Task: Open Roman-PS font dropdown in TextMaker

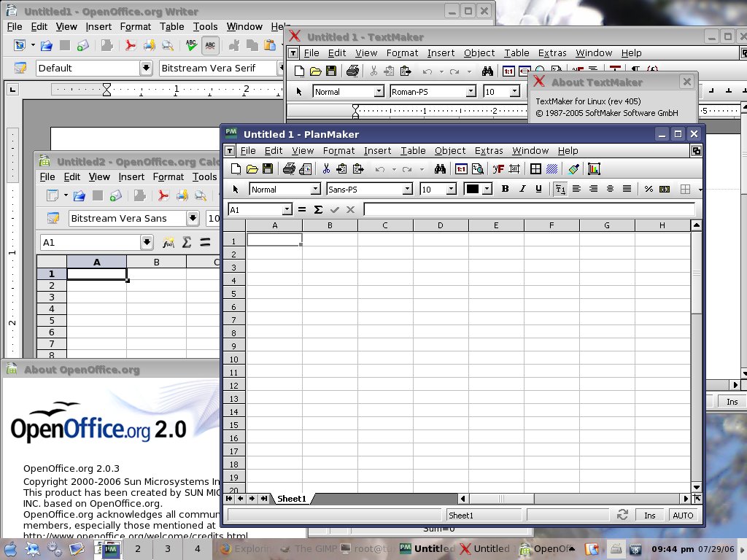Action: click(471, 91)
